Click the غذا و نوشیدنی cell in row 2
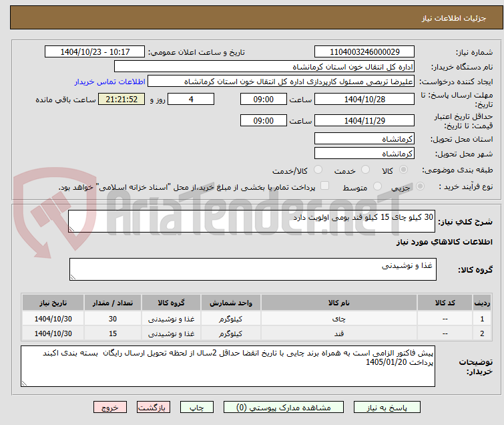 171,333
